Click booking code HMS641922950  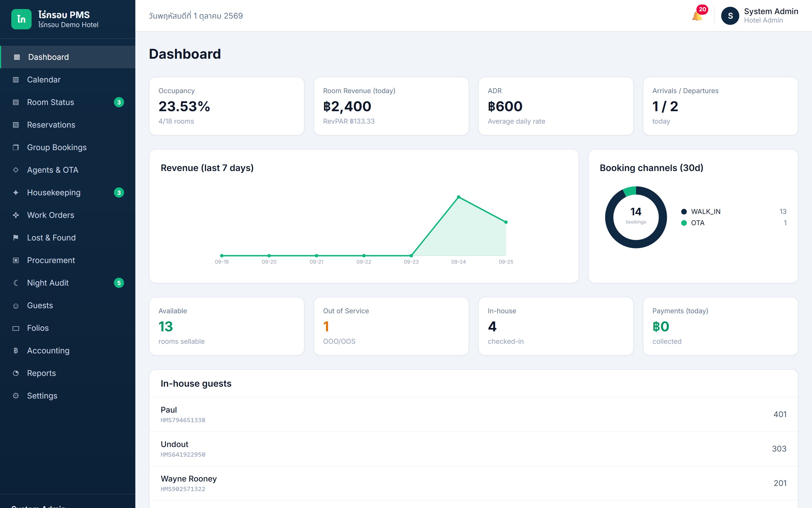pos(183,455)
